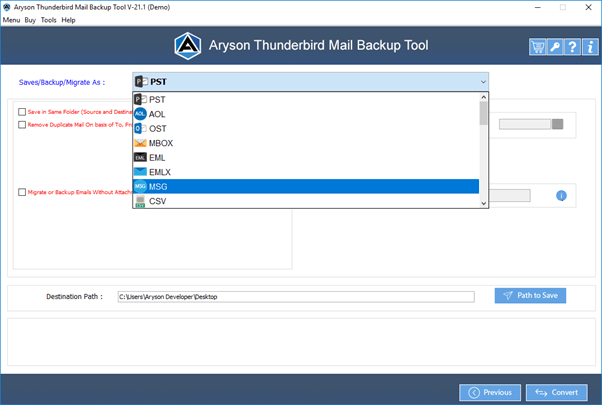Click the dropdown chevron arrow beside PST
The image size is (602, 405).
[x=483, y=82]
